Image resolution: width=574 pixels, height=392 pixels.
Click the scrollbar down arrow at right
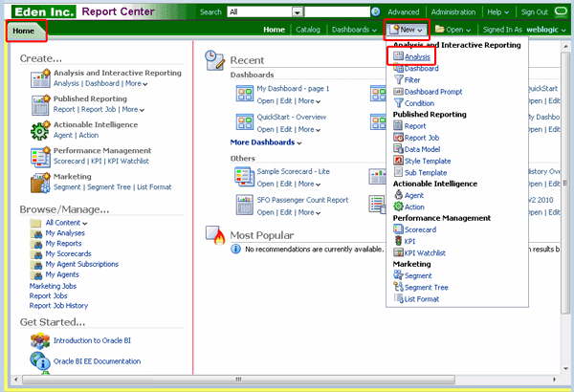pos(566,369)
